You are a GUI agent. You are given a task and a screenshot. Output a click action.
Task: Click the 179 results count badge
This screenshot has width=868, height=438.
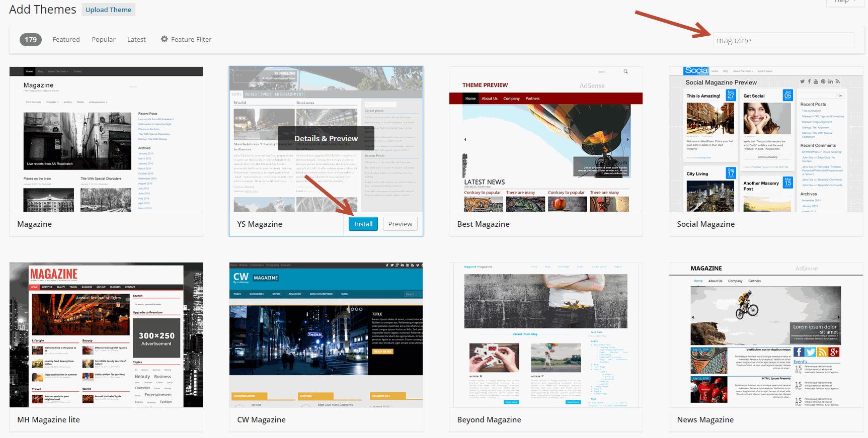click(31, 40)
